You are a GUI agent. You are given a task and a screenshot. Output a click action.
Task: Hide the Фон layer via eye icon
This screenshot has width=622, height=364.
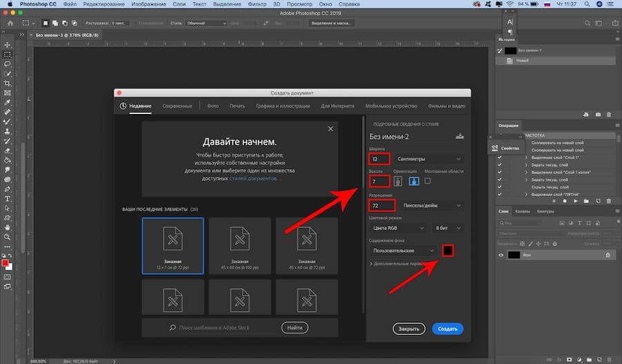[502, 255]
